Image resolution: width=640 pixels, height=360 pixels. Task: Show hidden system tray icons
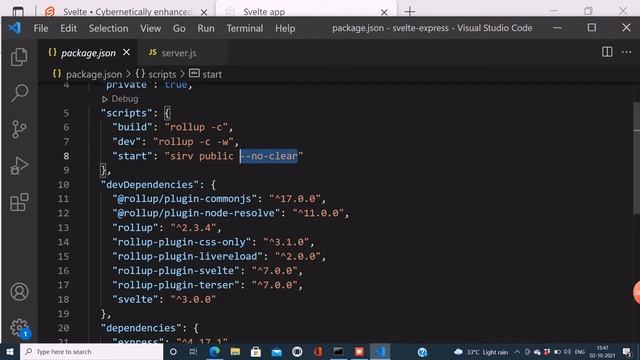coord(517,352)
